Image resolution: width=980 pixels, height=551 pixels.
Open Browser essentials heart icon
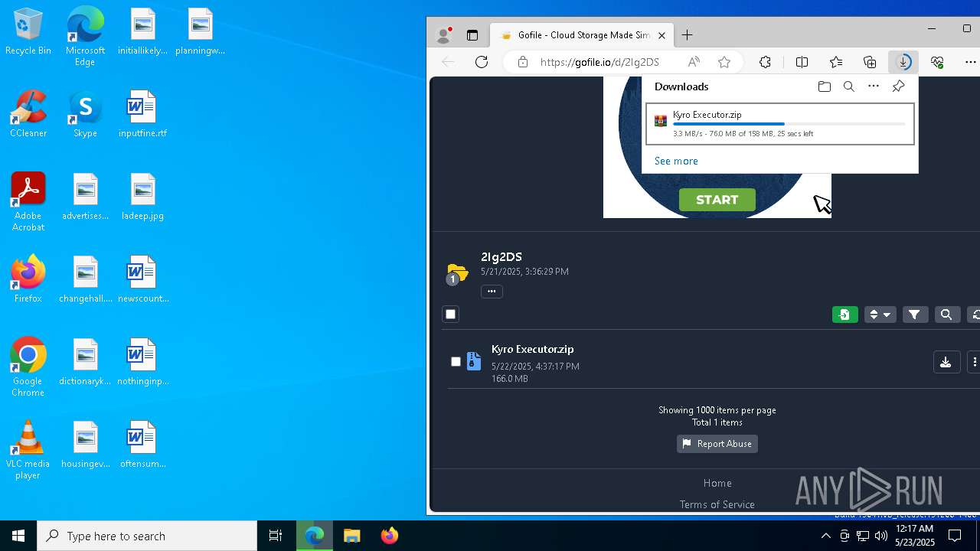937,62
